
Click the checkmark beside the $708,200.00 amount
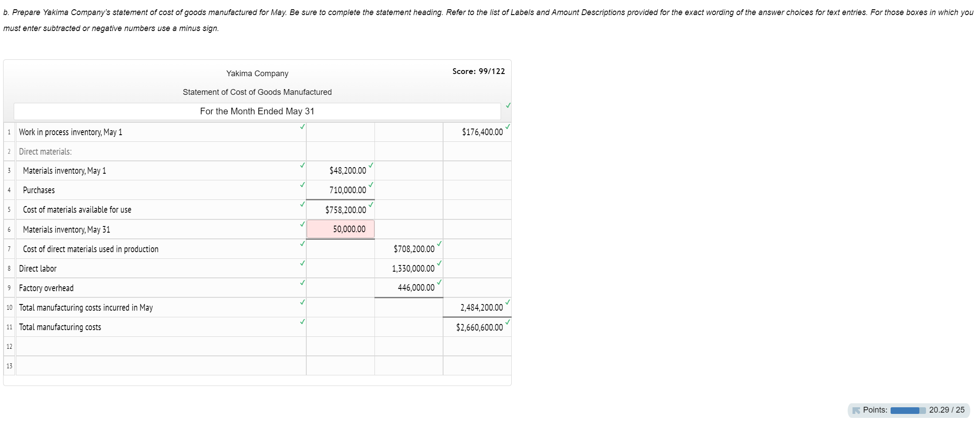[x=439, y=243]
